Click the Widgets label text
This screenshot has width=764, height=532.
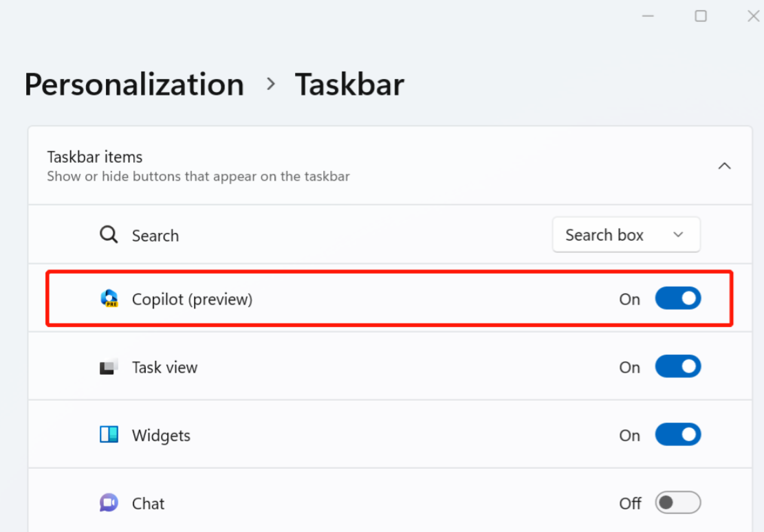click(161, 436)
